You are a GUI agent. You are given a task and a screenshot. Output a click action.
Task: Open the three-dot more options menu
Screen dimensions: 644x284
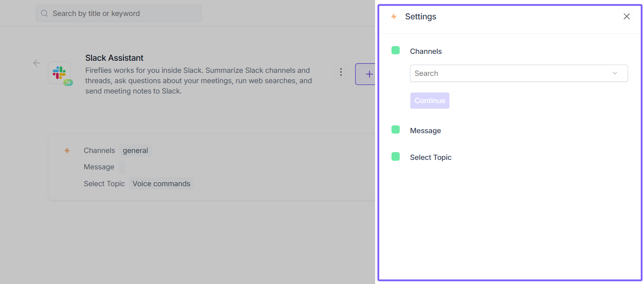pyautogui.click(x=341, y=72)
